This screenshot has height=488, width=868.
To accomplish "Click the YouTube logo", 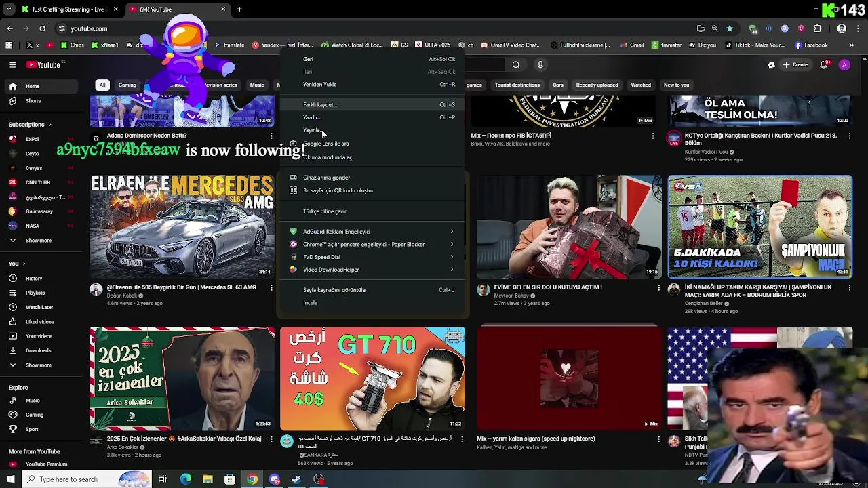I will (x=45, y=65).
